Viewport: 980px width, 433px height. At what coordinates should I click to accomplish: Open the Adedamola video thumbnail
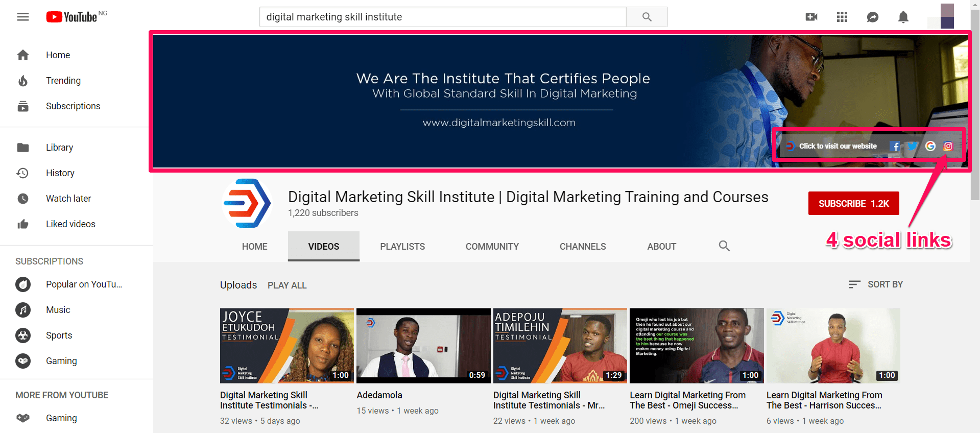[x=423, y=346]
